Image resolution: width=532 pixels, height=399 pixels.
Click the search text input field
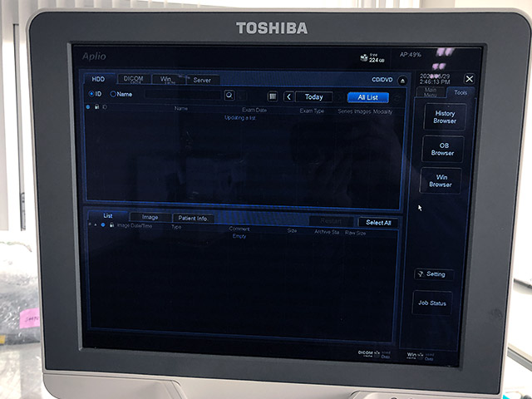pyautogui.click(x=183, y=94)
